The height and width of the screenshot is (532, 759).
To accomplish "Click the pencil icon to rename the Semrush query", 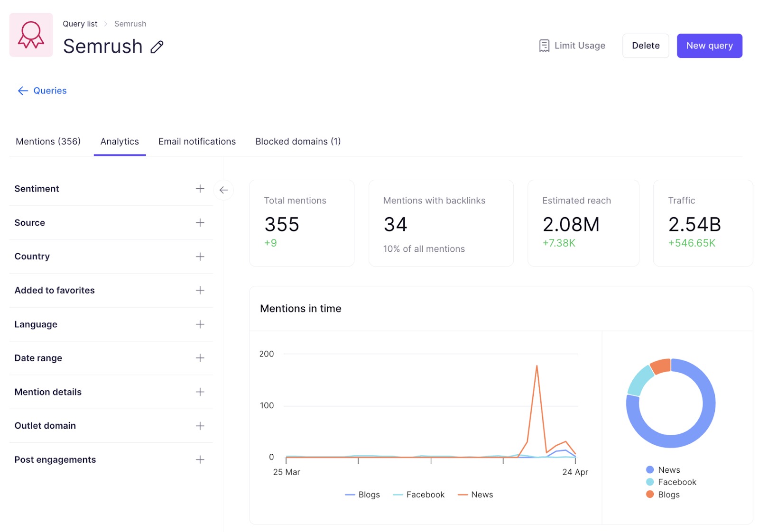I will click(157, 47).
